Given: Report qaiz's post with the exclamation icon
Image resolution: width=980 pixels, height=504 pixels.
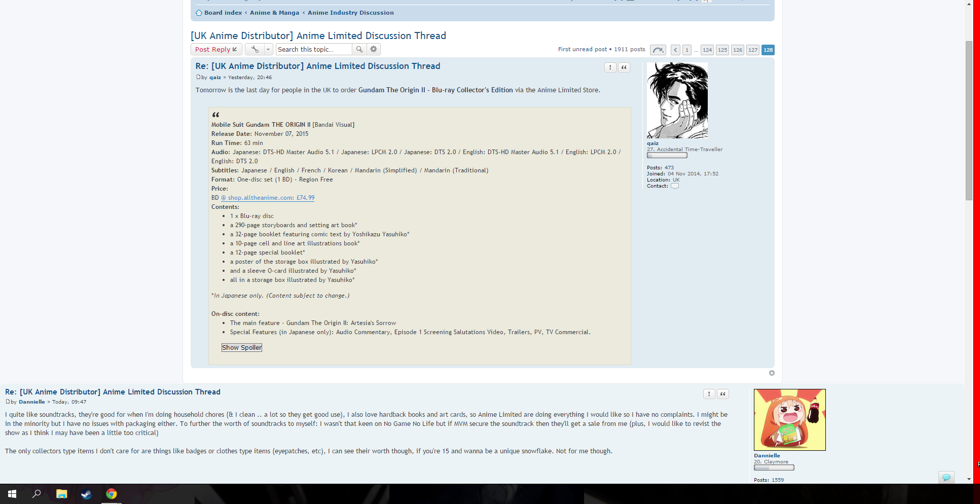Looking at the screenshot, I should click(610, 67).
